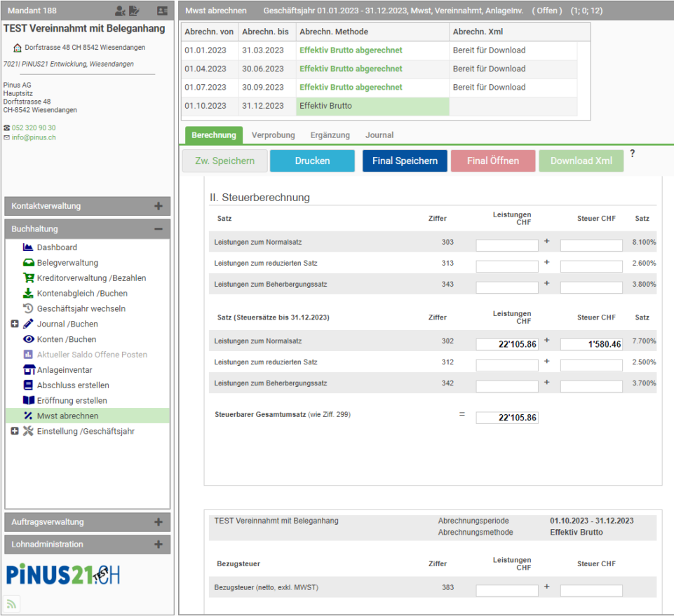
Task: Click the Einstellung tools icon
Action: [x=28, y=431]
